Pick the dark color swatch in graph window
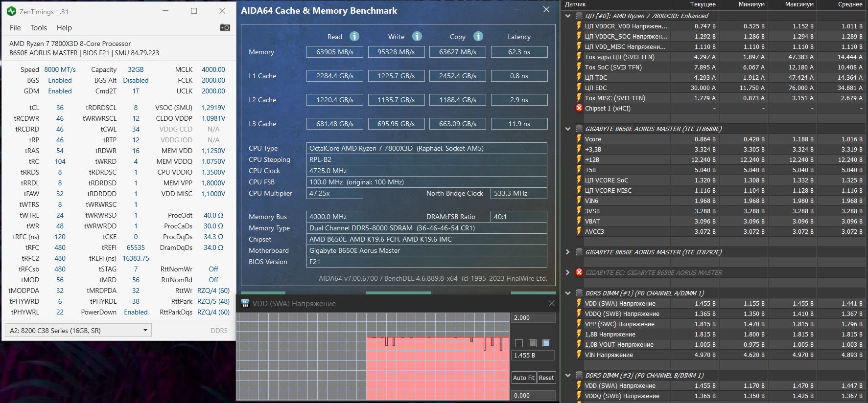868x403 pixels. [x=519, y=343]
